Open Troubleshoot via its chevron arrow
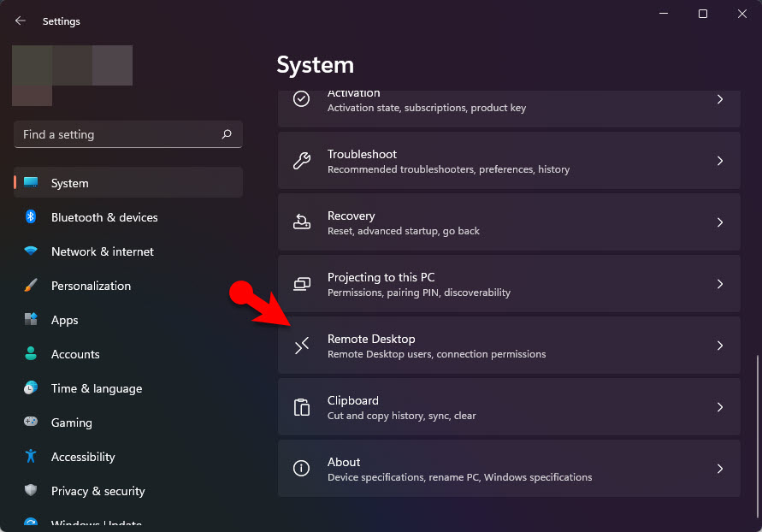762x532 pixels. click(x=720, y=161)
